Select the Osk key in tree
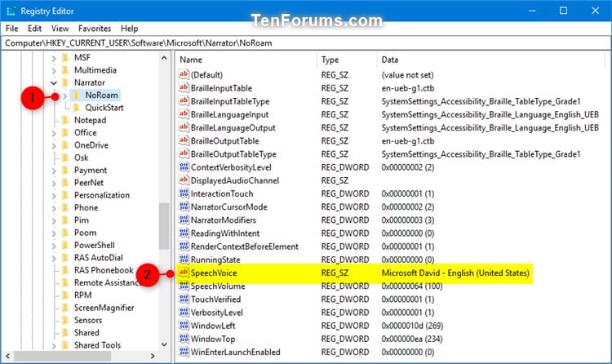Viewport: 612px width, 364px height. point(81,158)
